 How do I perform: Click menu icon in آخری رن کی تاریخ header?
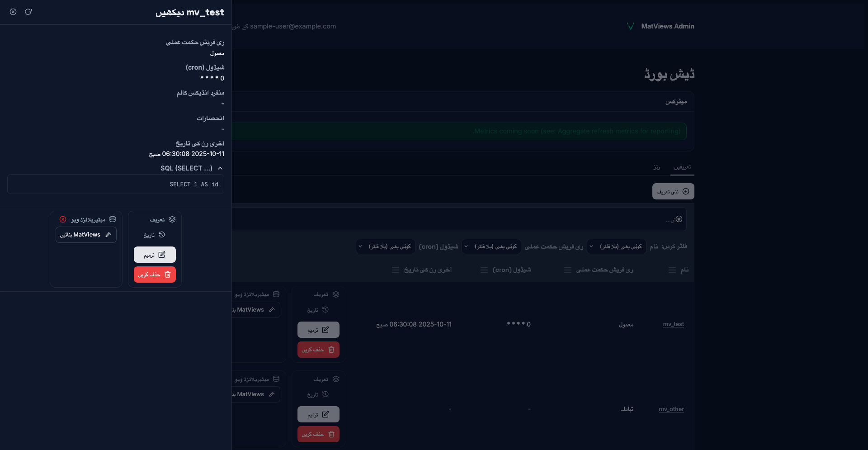click(x=396, y=270)
